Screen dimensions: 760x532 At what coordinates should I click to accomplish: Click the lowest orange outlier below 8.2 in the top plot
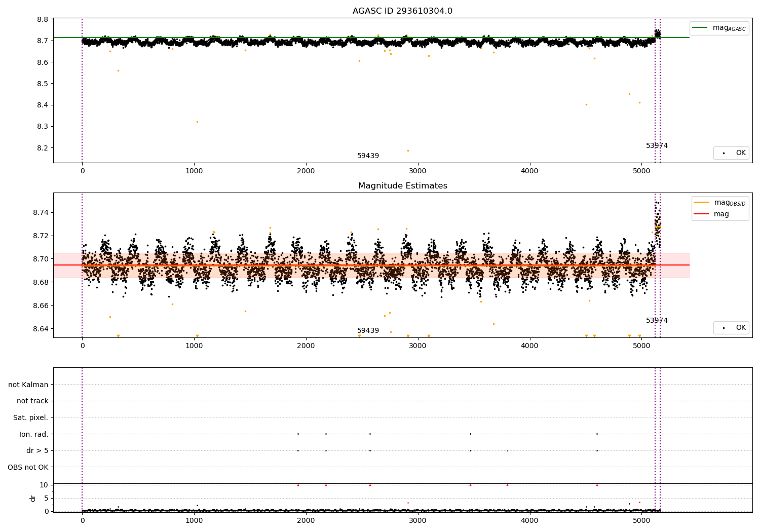point(408,150)
